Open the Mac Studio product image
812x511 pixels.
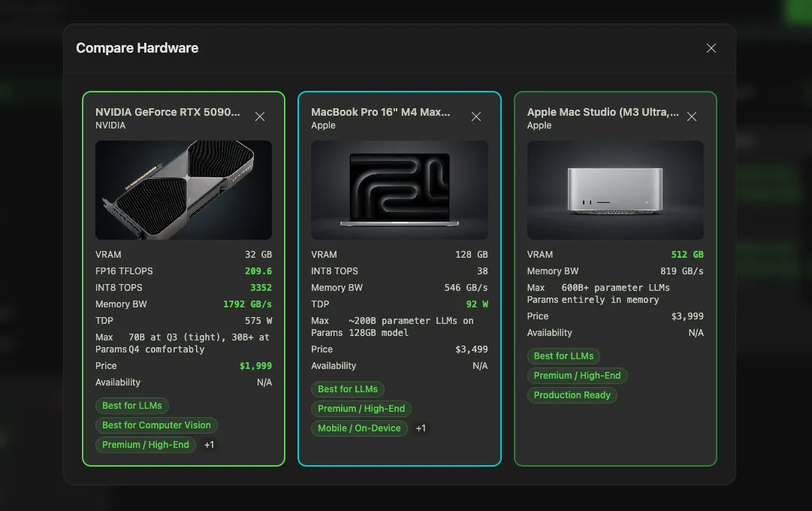tap(614, 189)
